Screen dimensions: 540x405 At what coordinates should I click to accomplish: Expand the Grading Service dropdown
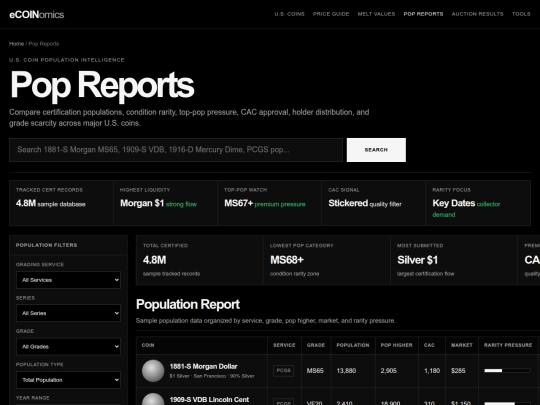pos(68,280)
